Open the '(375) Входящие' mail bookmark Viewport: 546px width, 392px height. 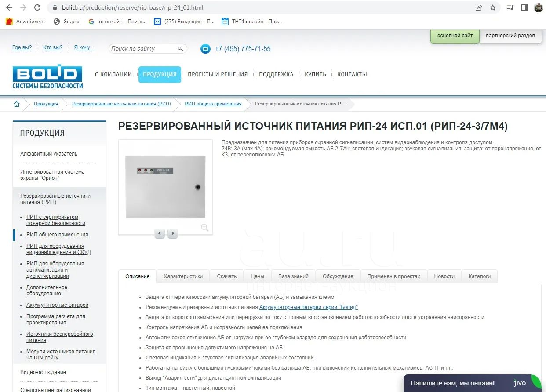(x=184, y=22)
